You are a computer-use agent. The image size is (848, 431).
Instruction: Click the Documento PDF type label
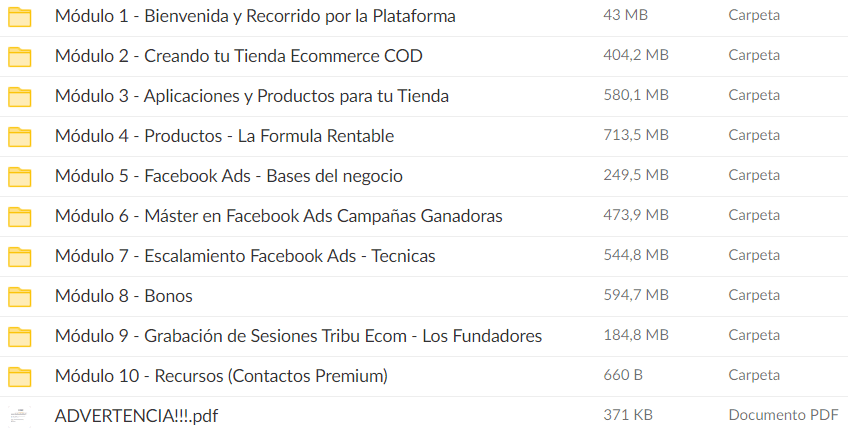[x=783, y=415]
